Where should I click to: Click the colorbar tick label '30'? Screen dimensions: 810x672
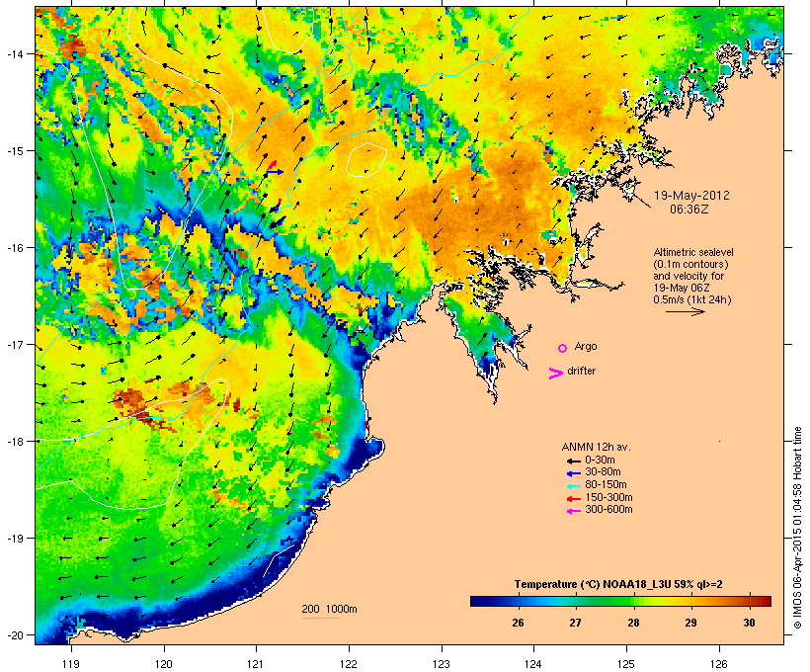(x=749, y=623)
